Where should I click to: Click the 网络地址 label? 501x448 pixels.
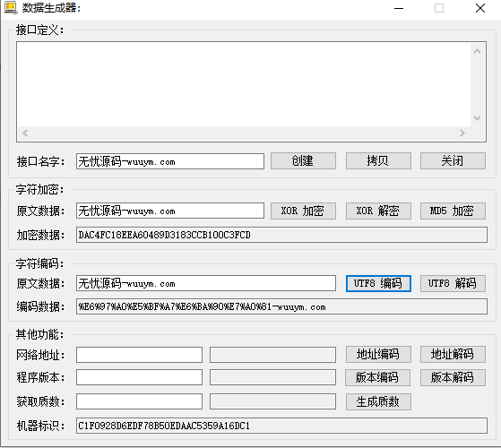[x=40, y=355]
